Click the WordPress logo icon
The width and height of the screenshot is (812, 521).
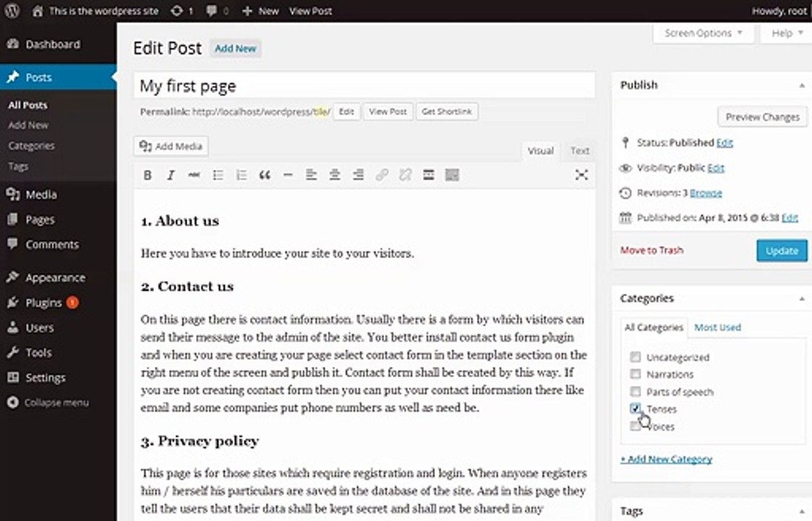(12, 10)
